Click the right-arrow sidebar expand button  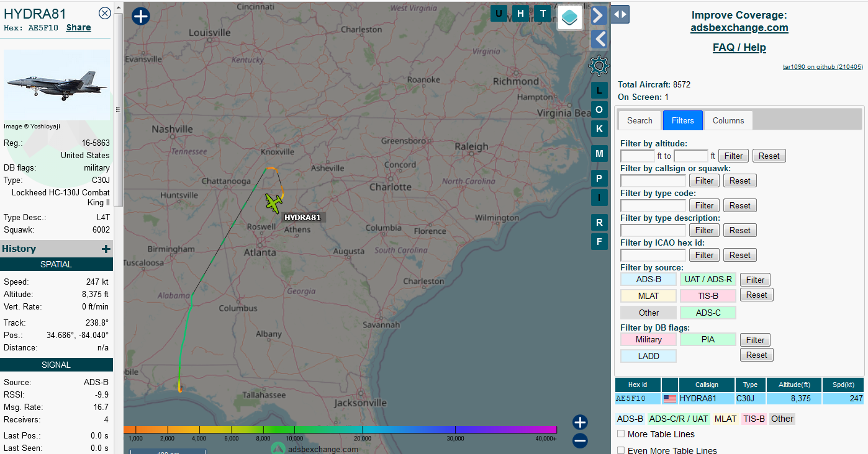[599, 15]
